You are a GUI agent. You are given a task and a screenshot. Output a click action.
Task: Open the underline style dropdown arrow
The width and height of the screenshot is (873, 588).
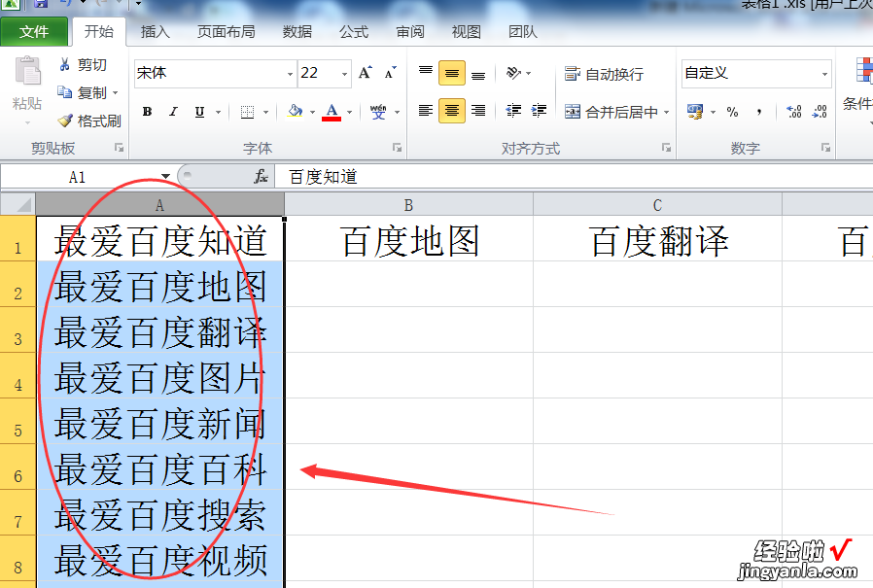(218, 112)
